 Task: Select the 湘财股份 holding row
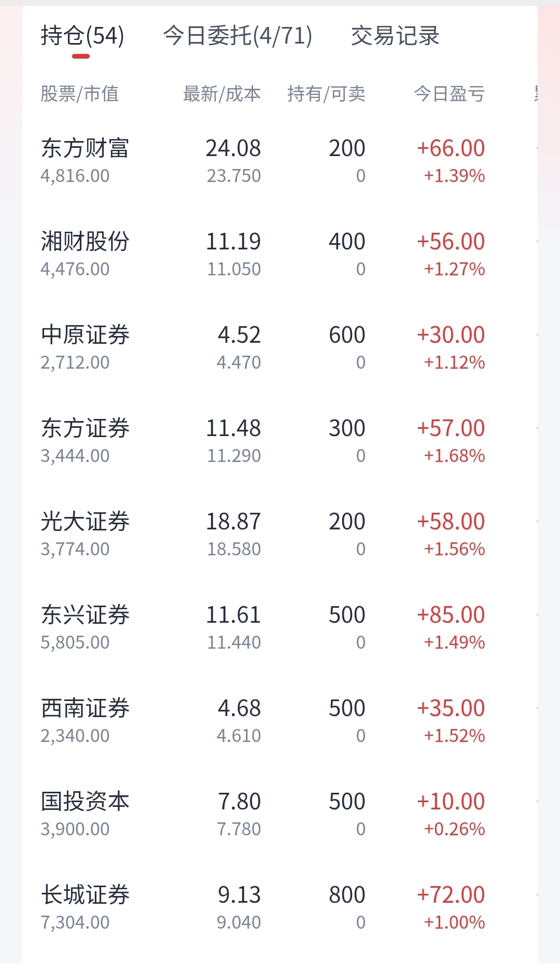tap(280, 255)
